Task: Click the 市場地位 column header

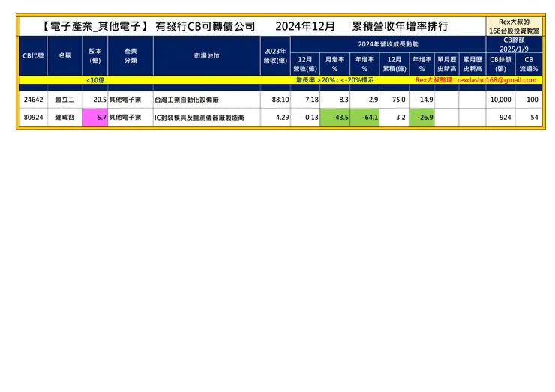Action: coord(207,55)
